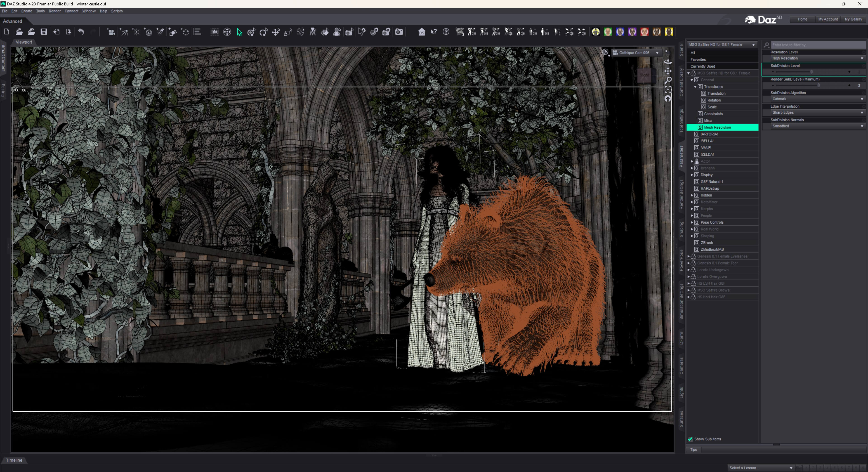Click the parameter filter text field
This screenshot has width=868, height=472.
coord(818,45)
